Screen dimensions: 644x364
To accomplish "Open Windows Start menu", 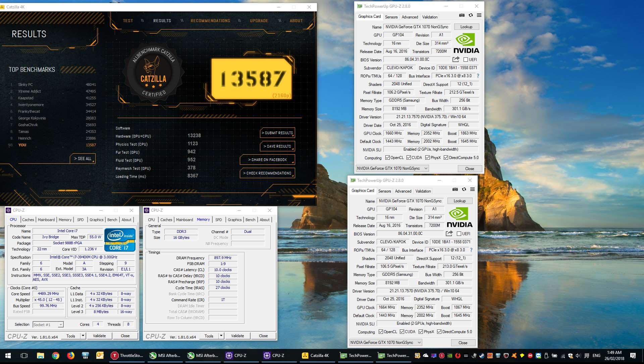I will tap(8, 356).
